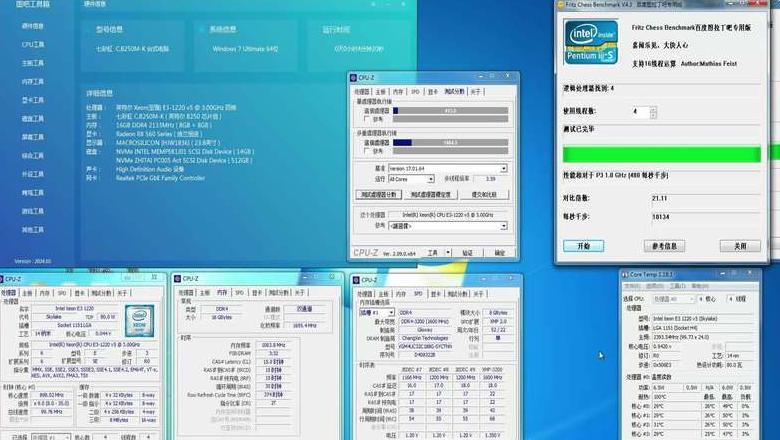
Task: Enable the first 参考 checkbox under single-thread score
Action: [367, 119]
